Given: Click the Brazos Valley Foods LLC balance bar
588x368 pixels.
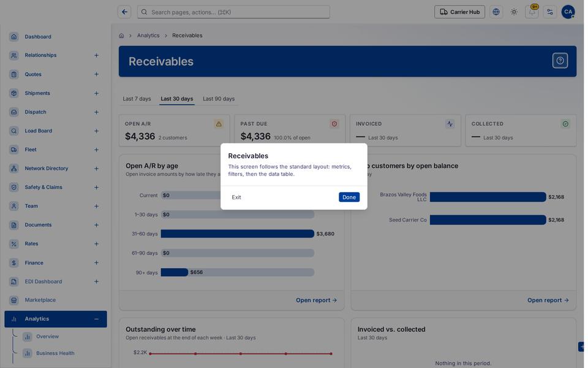Looking at the screenshot, I should [488, 197].
